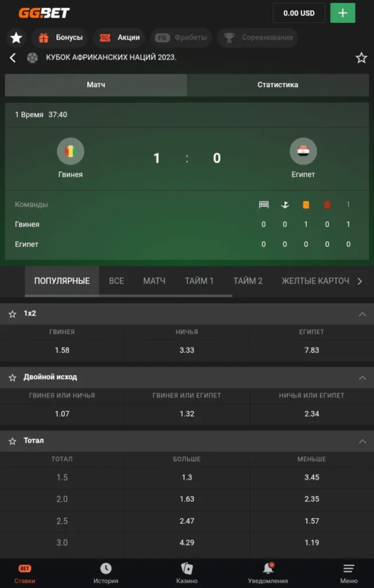Screen dimensions: 374x588
Task: Favorite the match with the top-right star
Action: tap(361, 58)
